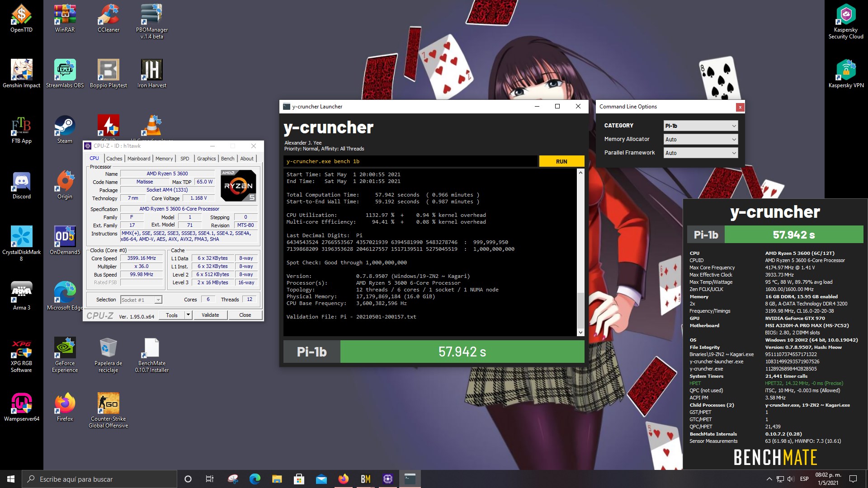Open CPU-Z SPD tab

point(185,159)
